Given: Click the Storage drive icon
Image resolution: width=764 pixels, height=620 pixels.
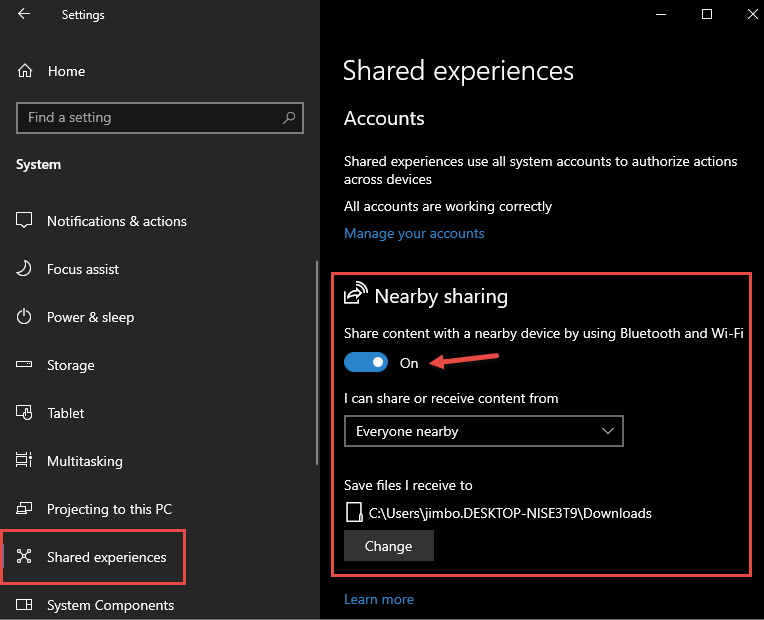Looking at the screenshot, I should click(x=24, y=365).
